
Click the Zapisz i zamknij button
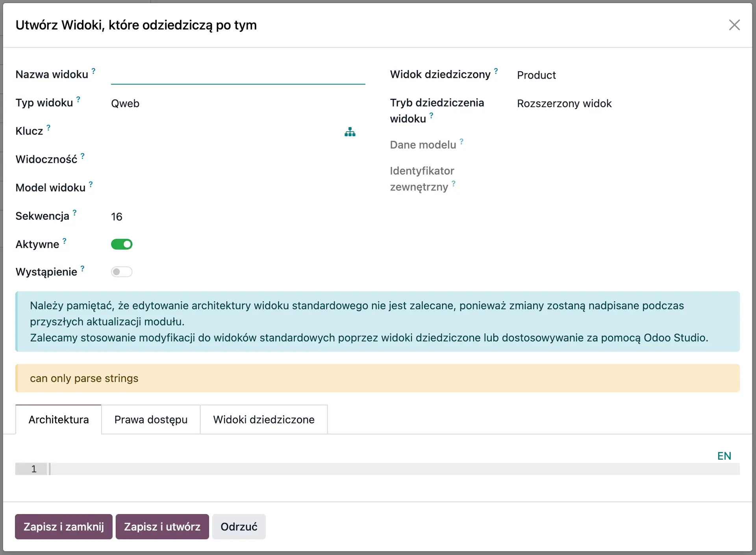(63, 527)
